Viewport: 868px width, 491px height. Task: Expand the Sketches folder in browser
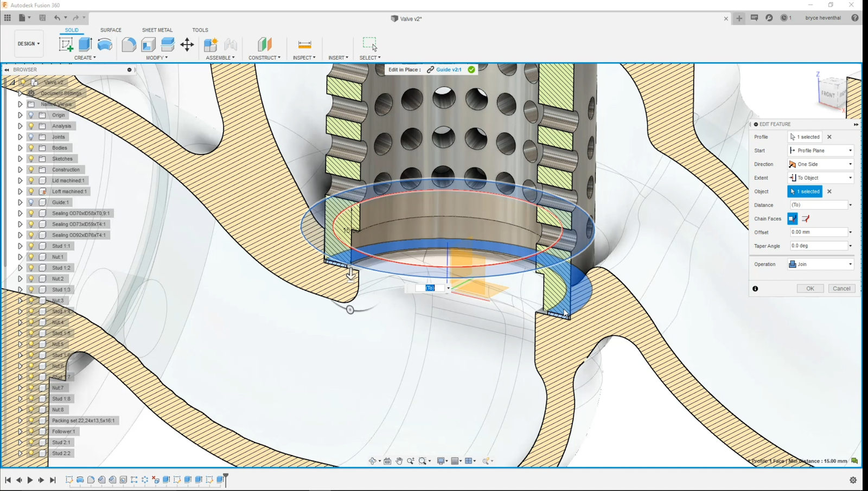coord(20,159)
